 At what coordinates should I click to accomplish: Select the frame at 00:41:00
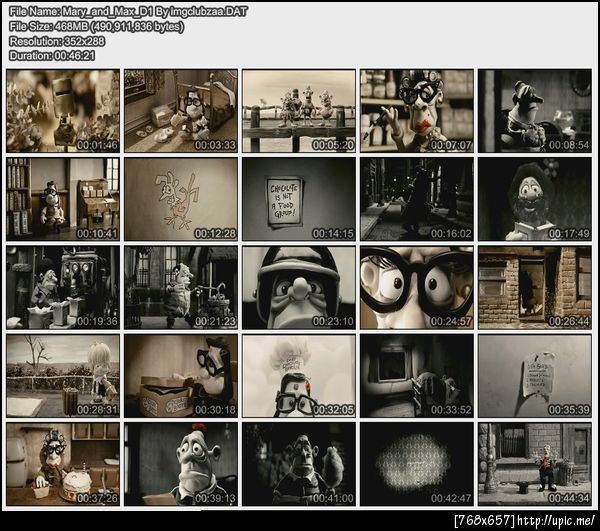point(298,464)
